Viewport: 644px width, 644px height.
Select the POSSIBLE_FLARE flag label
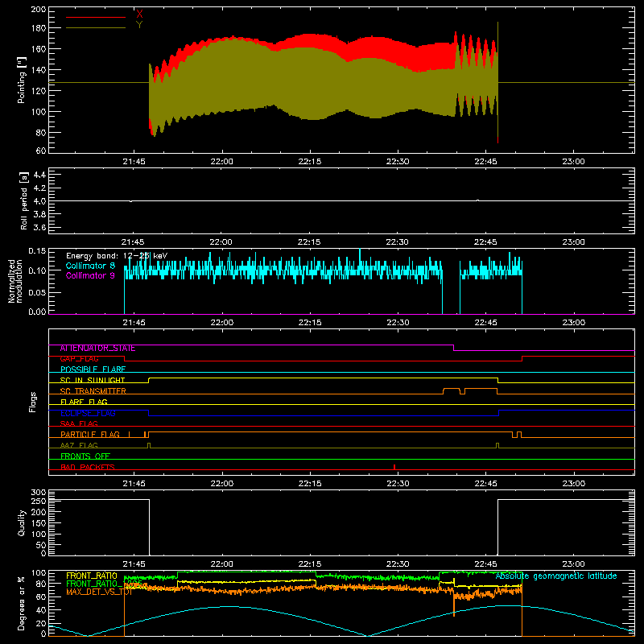coord(93,369)
